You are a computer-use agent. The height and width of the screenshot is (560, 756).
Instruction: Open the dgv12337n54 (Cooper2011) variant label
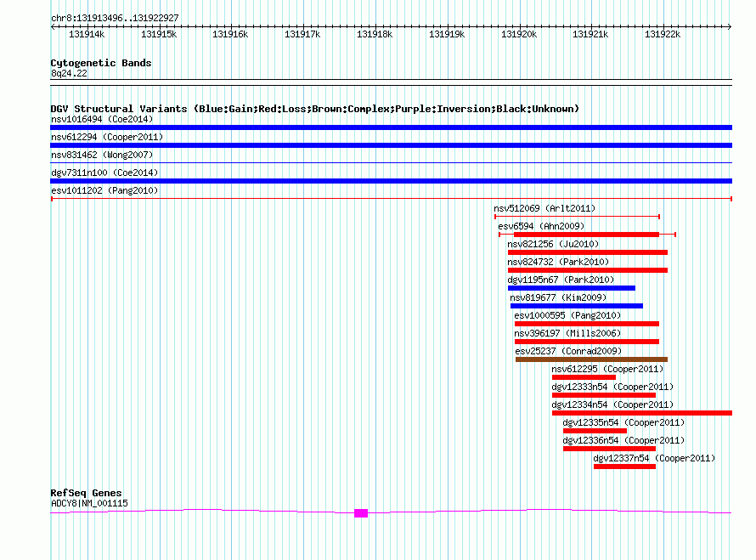click(654, 458)
